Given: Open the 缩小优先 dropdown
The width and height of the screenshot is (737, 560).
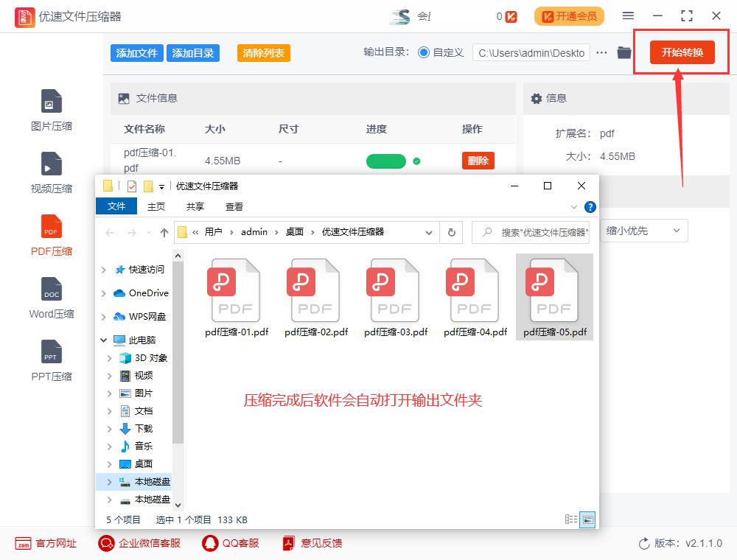Looking at the screenshot, I should click(x=643, y=231).
